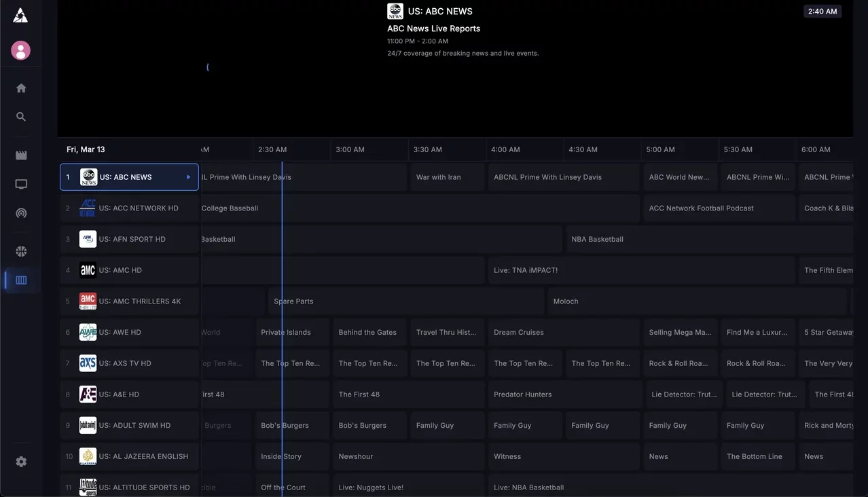Open Rick and Morty program
Screen dimensions: 868x497
point(826,426)
